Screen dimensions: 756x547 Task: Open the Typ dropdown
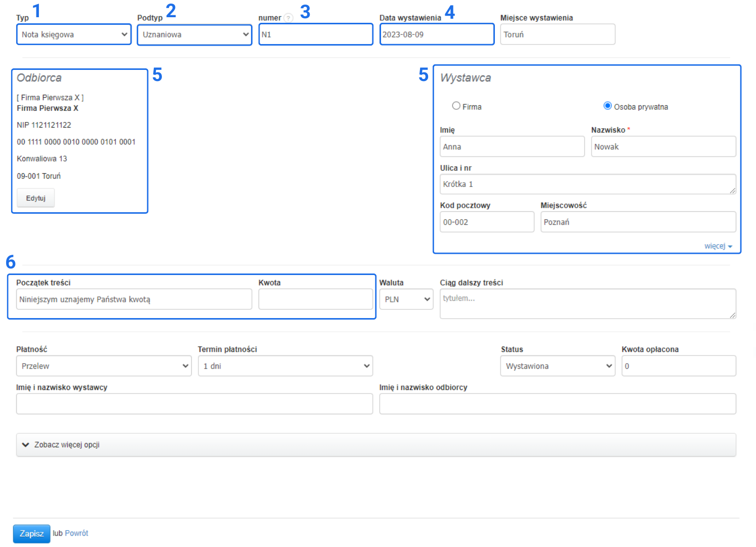(x=74, y=34)
